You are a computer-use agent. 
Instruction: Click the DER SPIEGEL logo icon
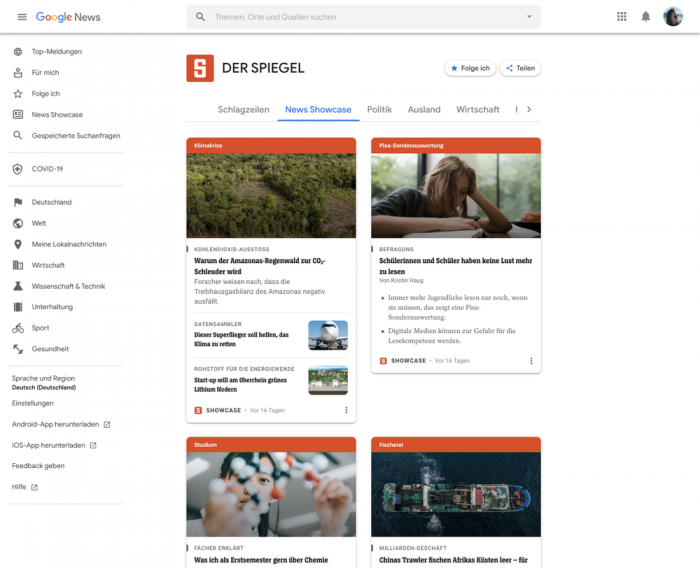pos(200,68)
